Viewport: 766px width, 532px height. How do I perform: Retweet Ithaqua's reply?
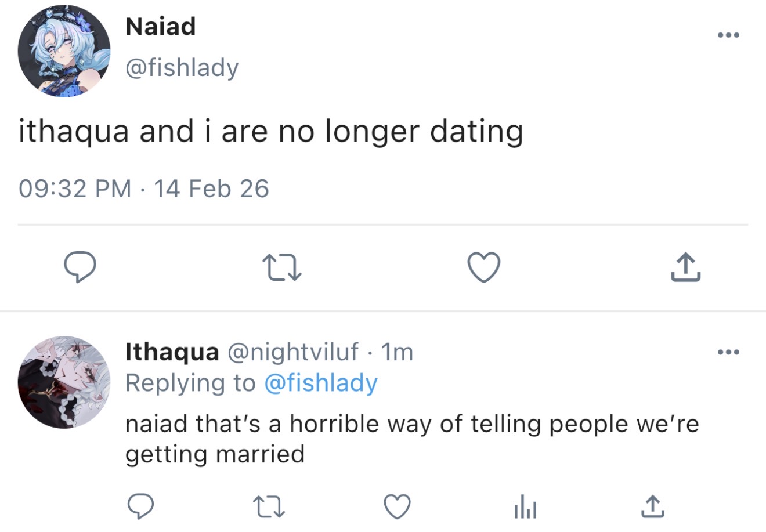(x=269, y=506)
